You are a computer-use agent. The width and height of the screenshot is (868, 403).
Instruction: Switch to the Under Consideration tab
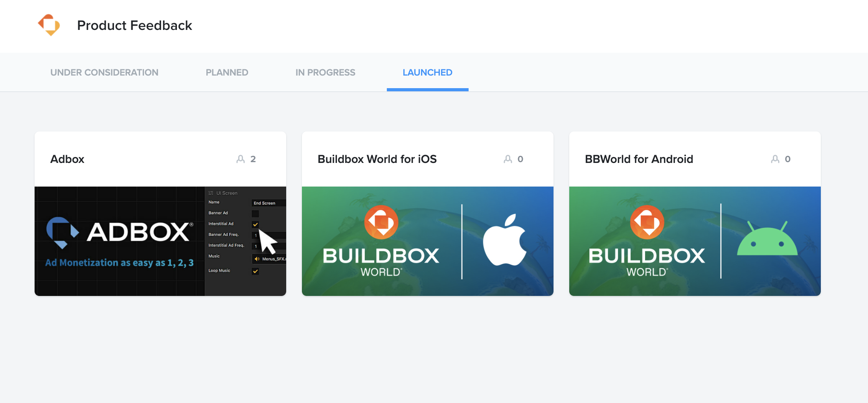pos(104,72)
